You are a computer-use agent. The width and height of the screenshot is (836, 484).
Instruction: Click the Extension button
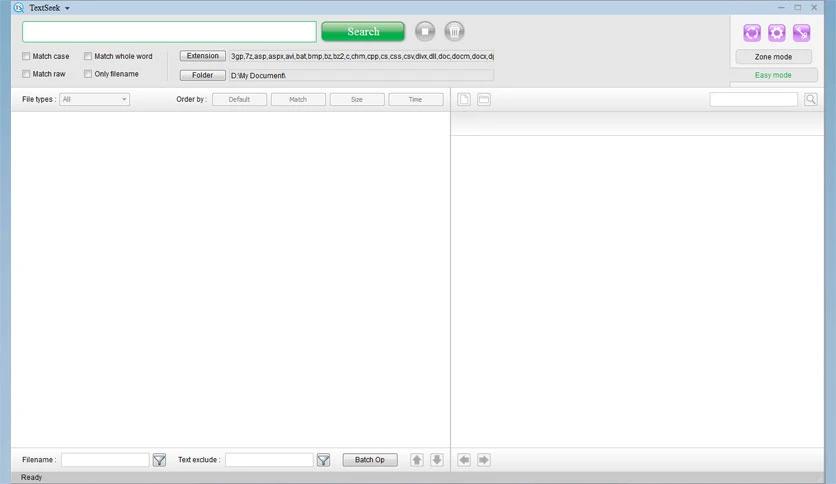click(x=202, y=56)
